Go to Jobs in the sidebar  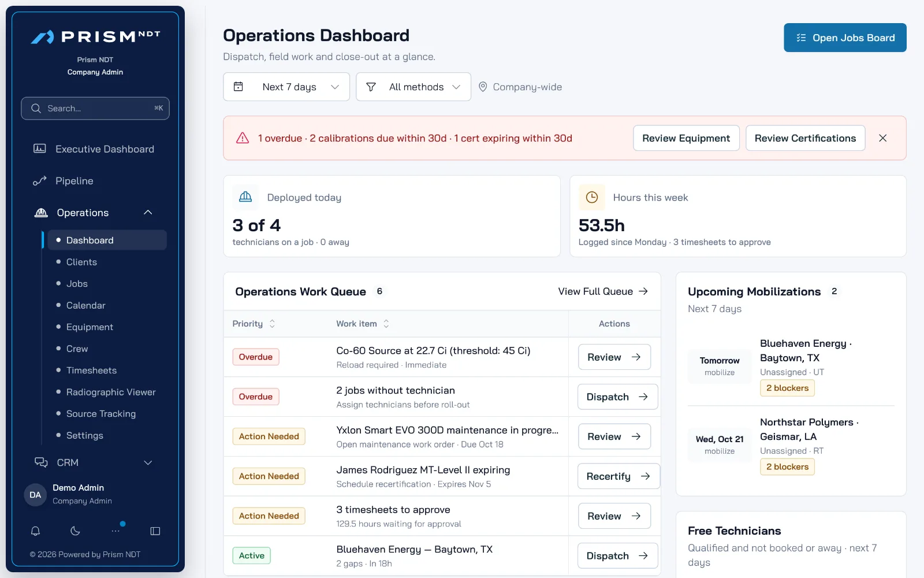(107, 284)
